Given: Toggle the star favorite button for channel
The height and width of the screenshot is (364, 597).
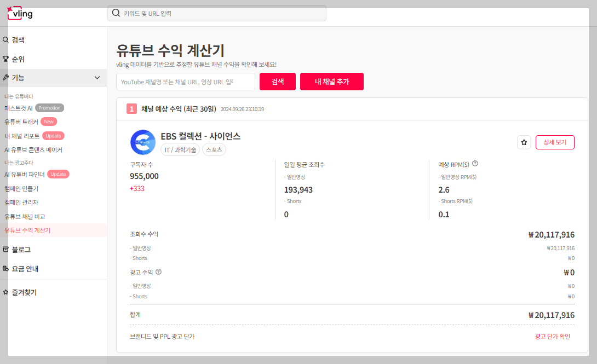Looking at the screenshot, I should tap(524, 142).
